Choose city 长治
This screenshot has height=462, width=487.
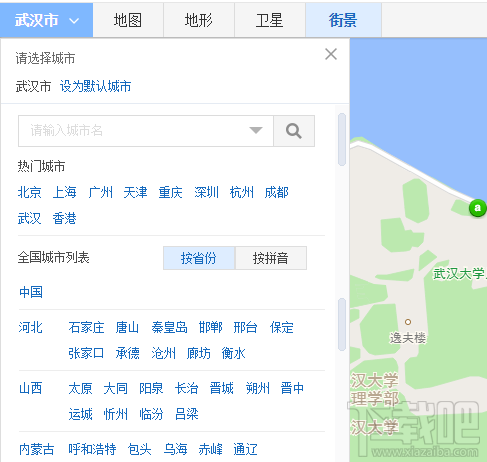[187, 388]
